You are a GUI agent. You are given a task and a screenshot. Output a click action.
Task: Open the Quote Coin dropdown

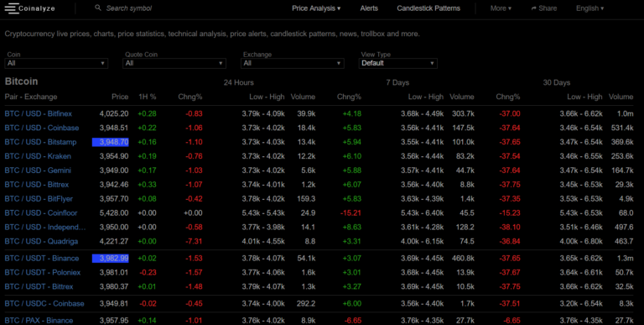coord(174,63)
